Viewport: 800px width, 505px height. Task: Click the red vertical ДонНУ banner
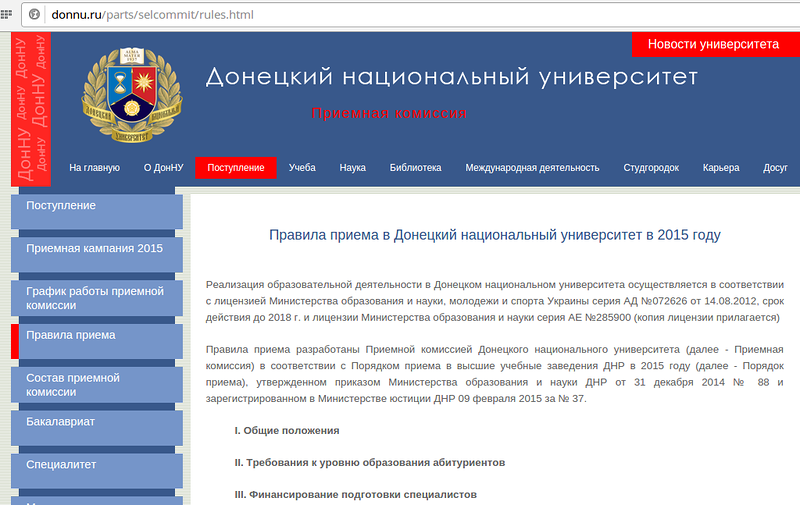31,109
